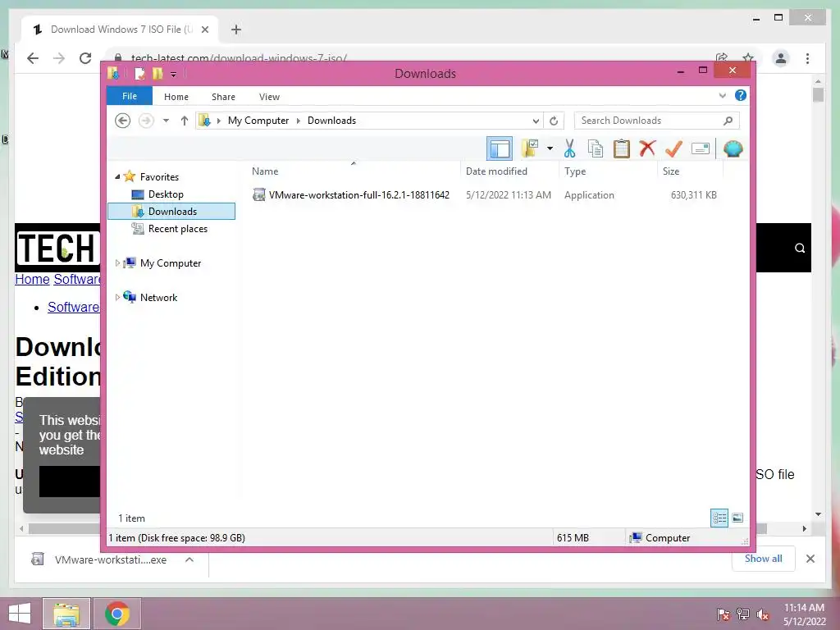This screenshot has width=840, height=630.
Task: Collapse the Favorites tree group
Action: 117,177
